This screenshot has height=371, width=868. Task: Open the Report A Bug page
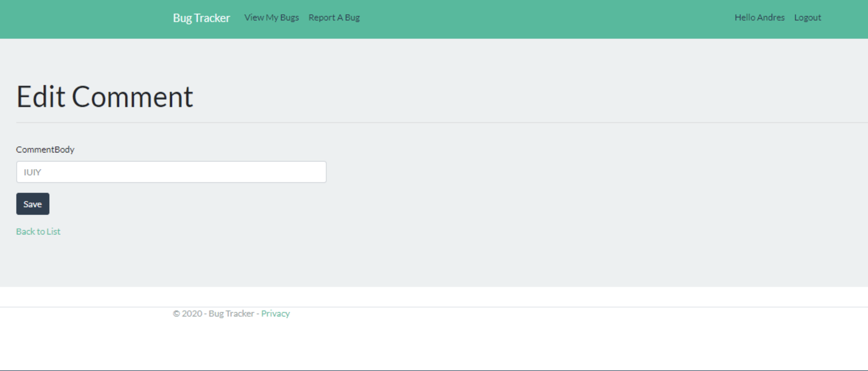334,17
